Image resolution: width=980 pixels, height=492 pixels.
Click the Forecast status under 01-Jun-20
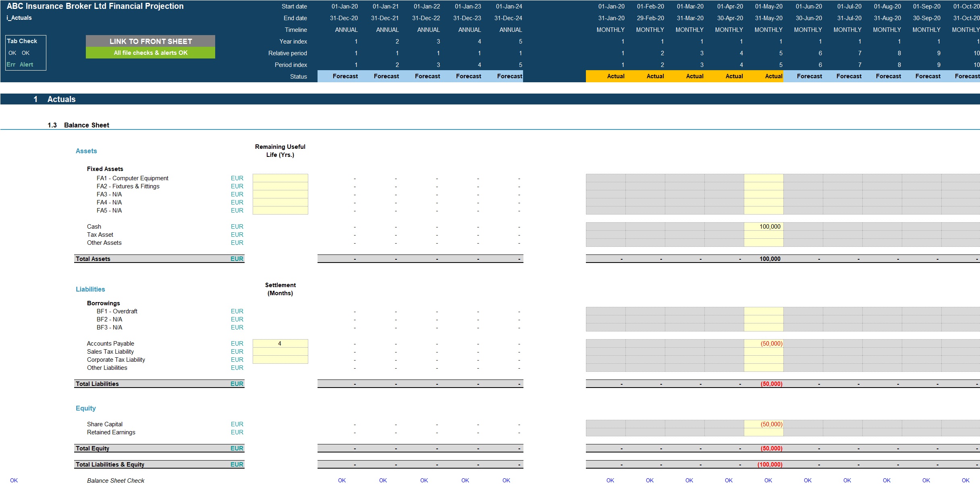pos(809,76)
